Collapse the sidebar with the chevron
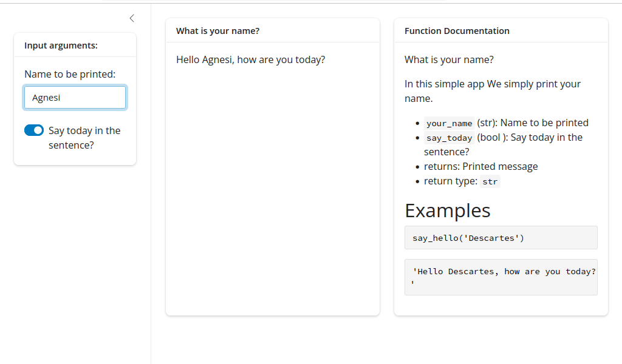The height and width of the screenshot is (364, 622). click(132, 18)
